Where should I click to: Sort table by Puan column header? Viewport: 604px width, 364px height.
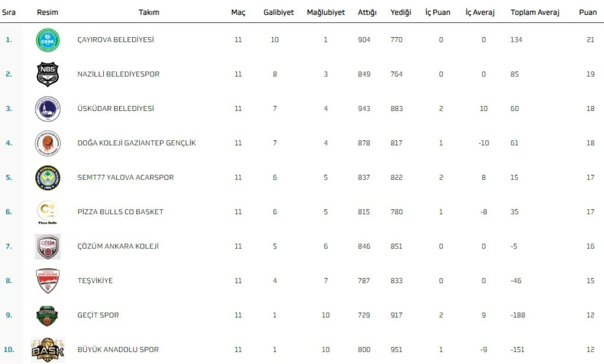(587, 12)
